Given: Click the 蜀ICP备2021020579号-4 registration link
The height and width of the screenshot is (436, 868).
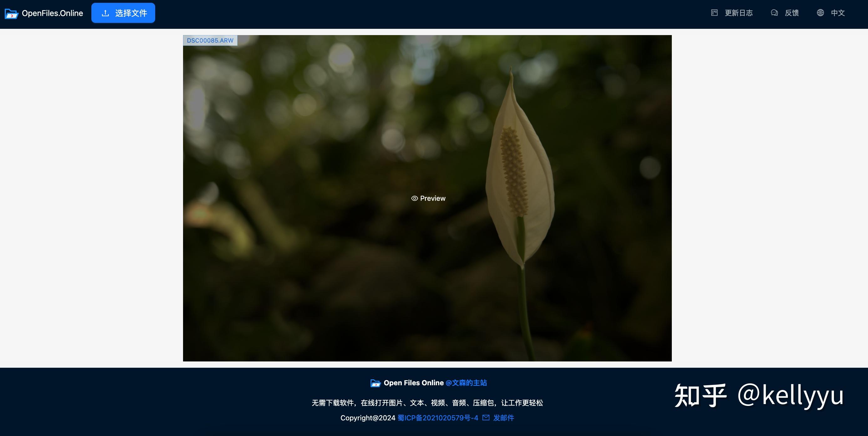Looking at the screenshot, I should click(x=438, y=418).
